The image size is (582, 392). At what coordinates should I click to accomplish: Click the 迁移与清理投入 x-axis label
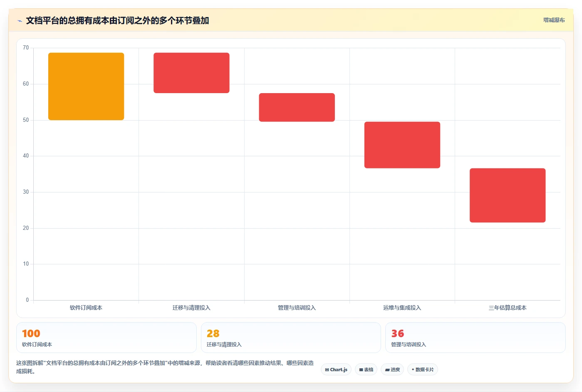pyautogui.click(x=191, y=308)
